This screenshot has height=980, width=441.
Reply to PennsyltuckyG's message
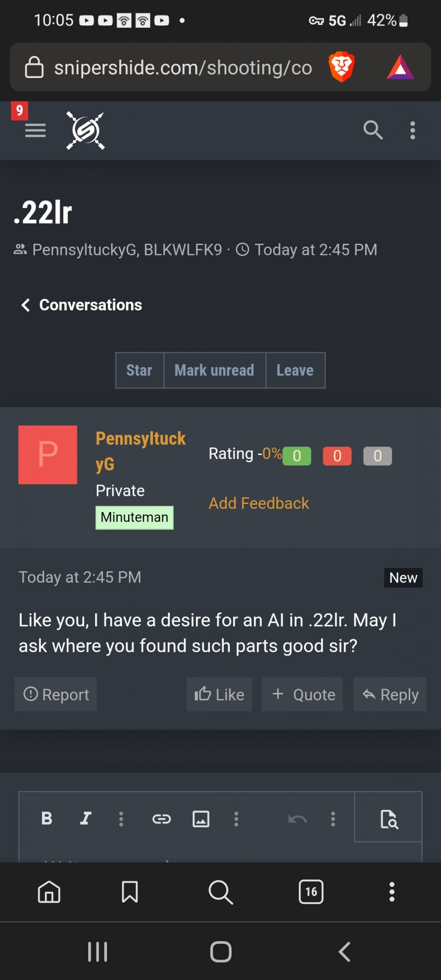pos(390,694)
